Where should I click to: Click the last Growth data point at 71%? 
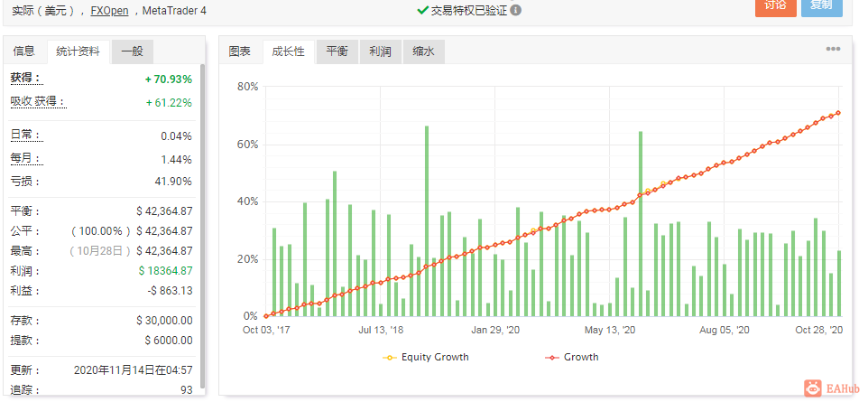[838, 113]
